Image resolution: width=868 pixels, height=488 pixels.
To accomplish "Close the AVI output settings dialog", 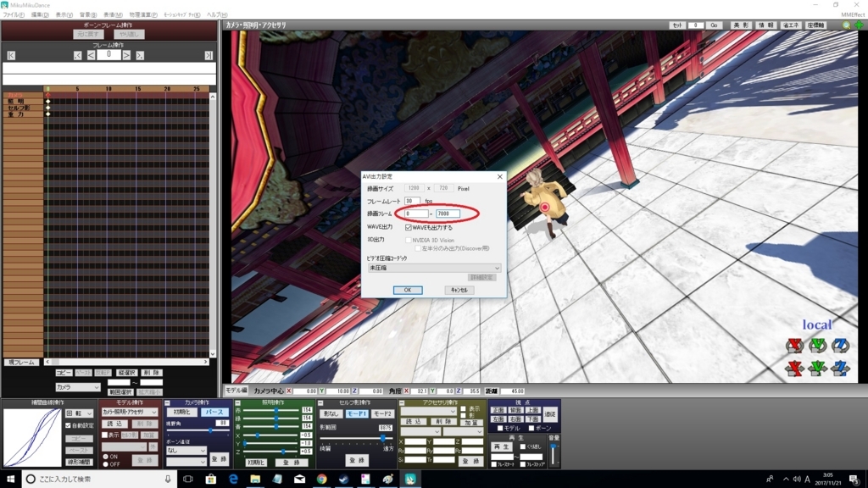I will (x=500, y=176).
